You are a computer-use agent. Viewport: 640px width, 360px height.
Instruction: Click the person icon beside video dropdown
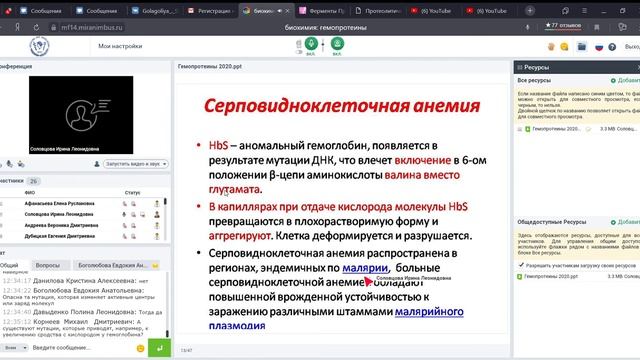(x=97, y=164)
